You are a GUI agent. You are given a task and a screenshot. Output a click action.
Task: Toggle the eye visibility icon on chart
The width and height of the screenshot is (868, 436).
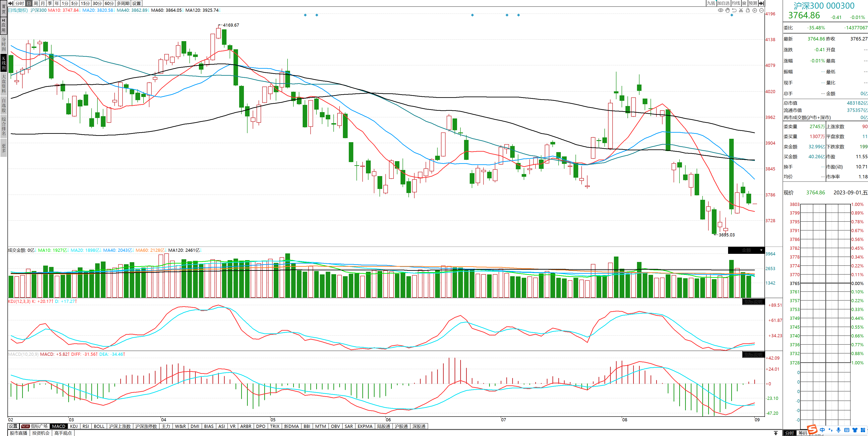pos(720,10)
